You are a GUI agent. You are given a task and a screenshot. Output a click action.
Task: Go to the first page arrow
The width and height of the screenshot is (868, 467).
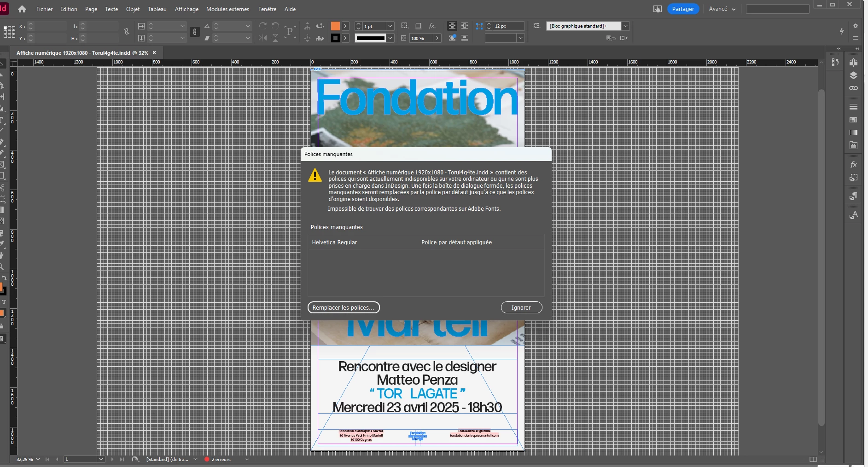(x=47, y=459)
